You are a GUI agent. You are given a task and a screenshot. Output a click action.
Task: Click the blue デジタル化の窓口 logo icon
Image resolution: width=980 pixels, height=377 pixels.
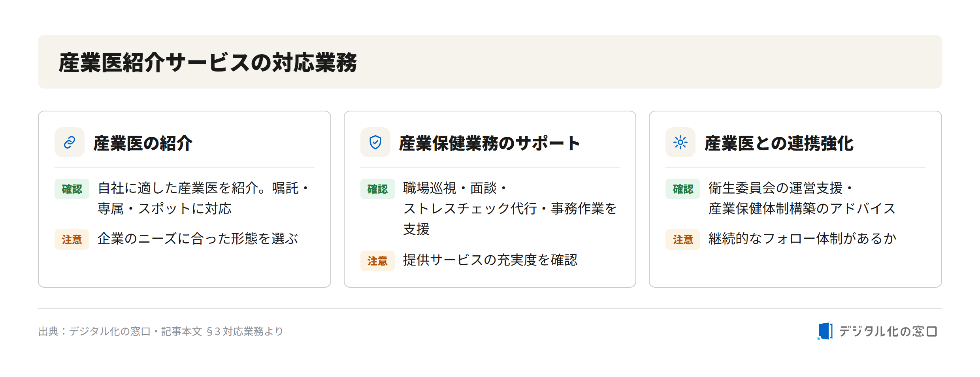coord(825,331)
